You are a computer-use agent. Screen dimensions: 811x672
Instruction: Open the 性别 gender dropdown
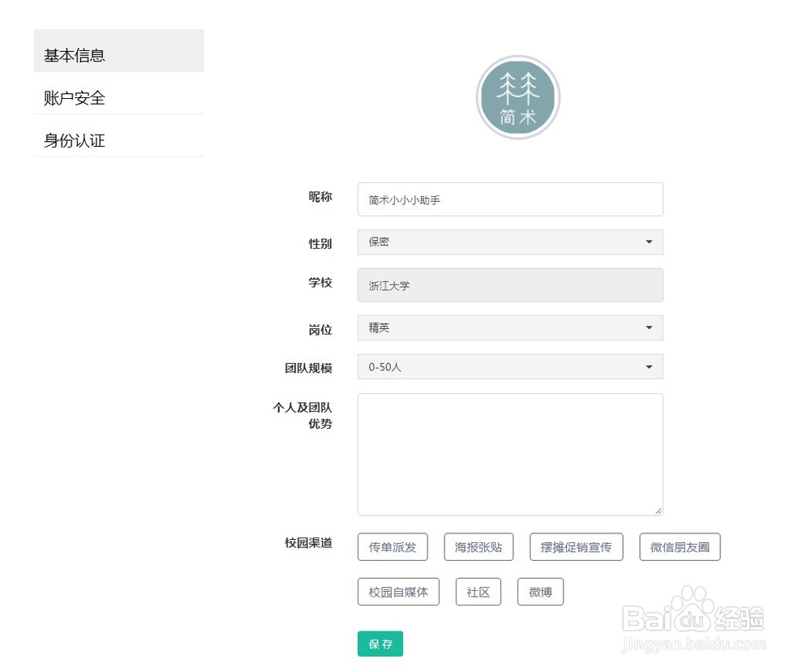510,242
